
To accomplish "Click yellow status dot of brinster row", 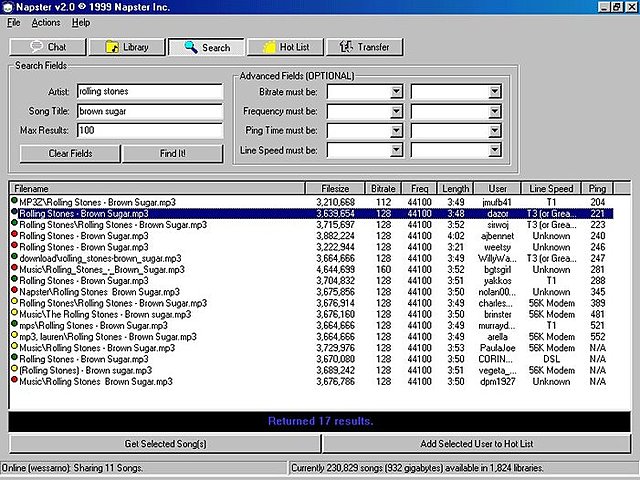I will pos(14,313).
